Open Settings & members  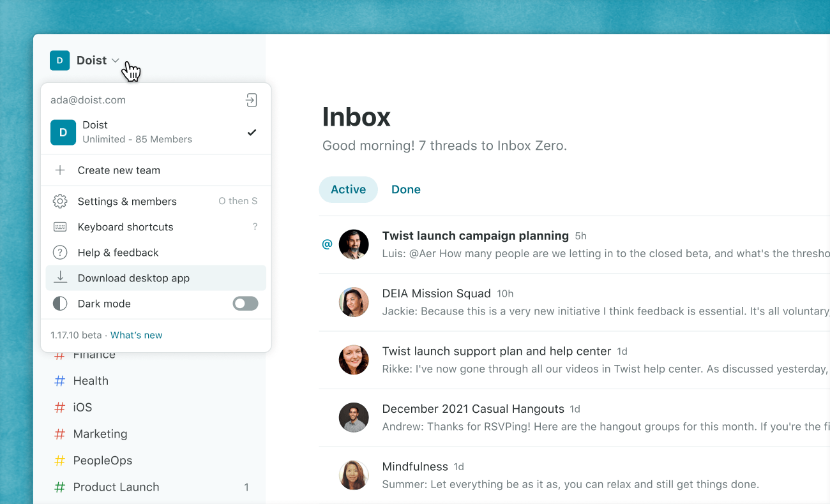tap(156, 202)
